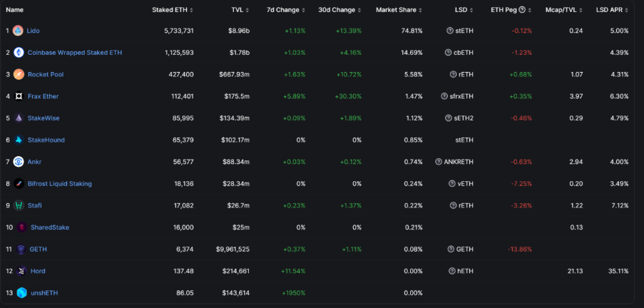Image resolution: width=644 pixels, height=308 pixels.
Task: Sort the table by TVL column
Action: pyautogui.click(x=240, y=10)
